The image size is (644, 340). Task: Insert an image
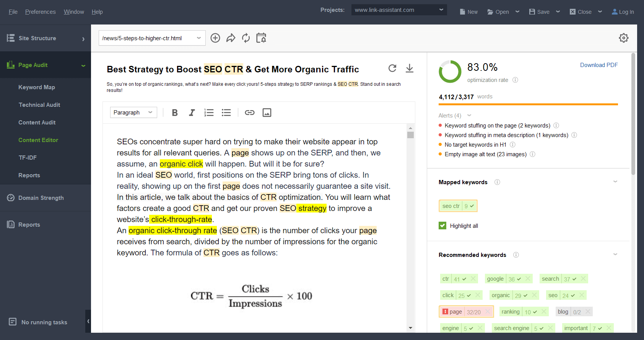[x=267, y=113]
